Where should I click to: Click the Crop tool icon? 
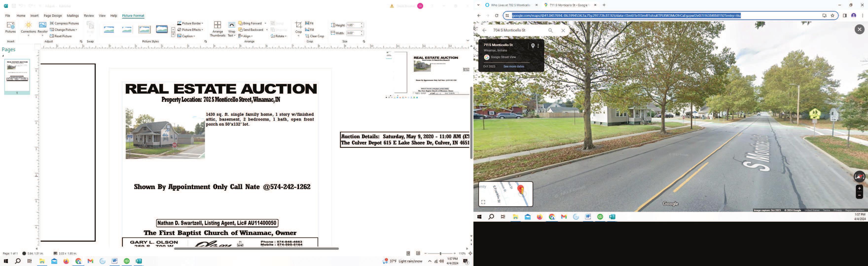point(298,25)
